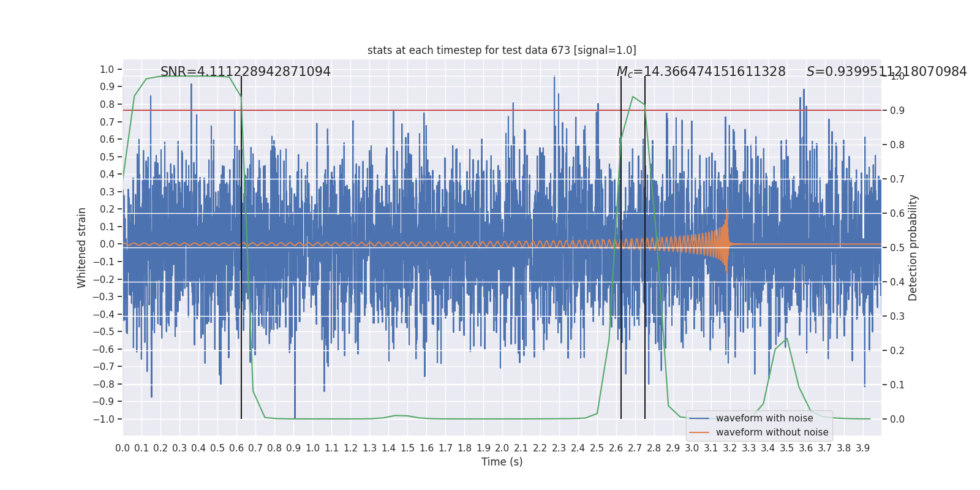Click left y-axis tick label 0.8
980x490 pixels.
pyautogui.click(x=107, y=104)
